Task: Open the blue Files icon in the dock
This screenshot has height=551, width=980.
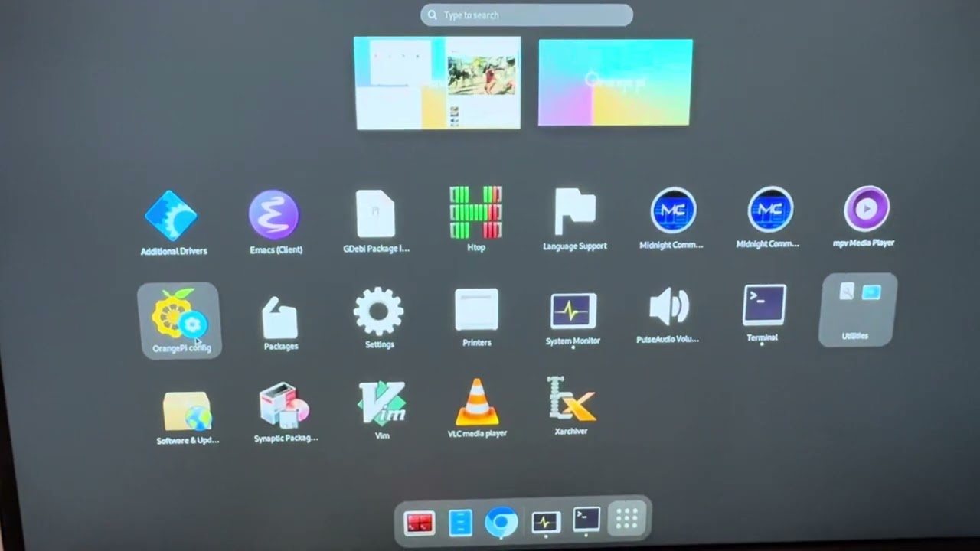Action: tap(460, 523)
